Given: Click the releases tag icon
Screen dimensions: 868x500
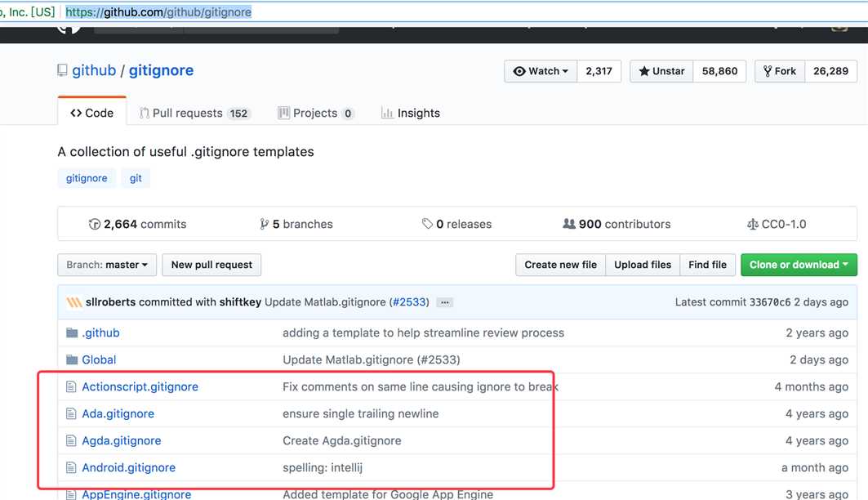Looking at the screenshot, I should 427,224.
